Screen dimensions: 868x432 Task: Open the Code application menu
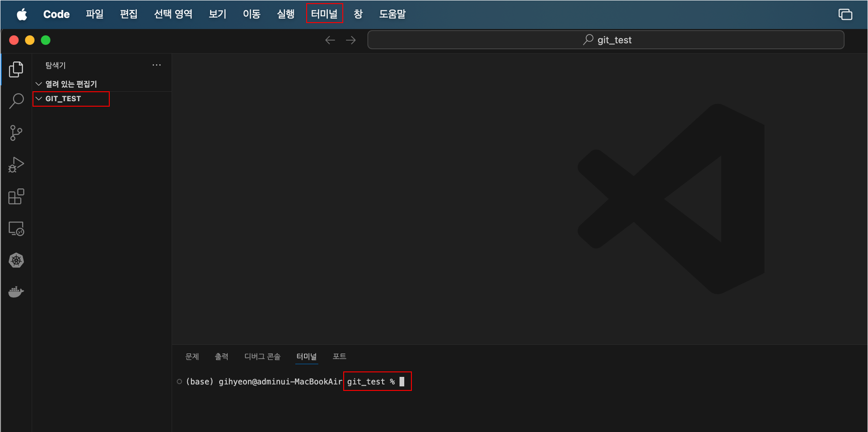click(56, 14)
